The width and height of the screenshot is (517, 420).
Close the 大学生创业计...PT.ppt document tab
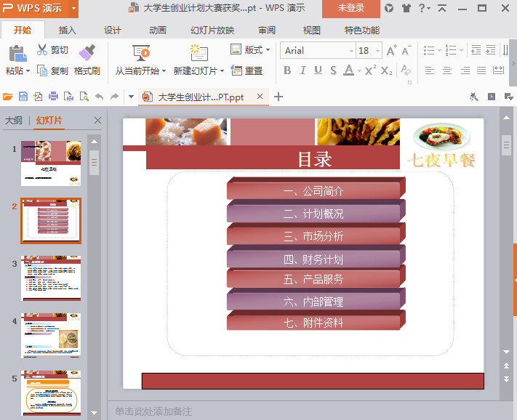[260, 96]
